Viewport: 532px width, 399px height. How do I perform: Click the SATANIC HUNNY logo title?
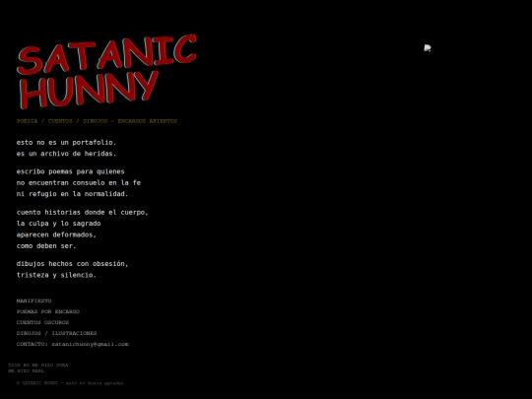(106, 72)
